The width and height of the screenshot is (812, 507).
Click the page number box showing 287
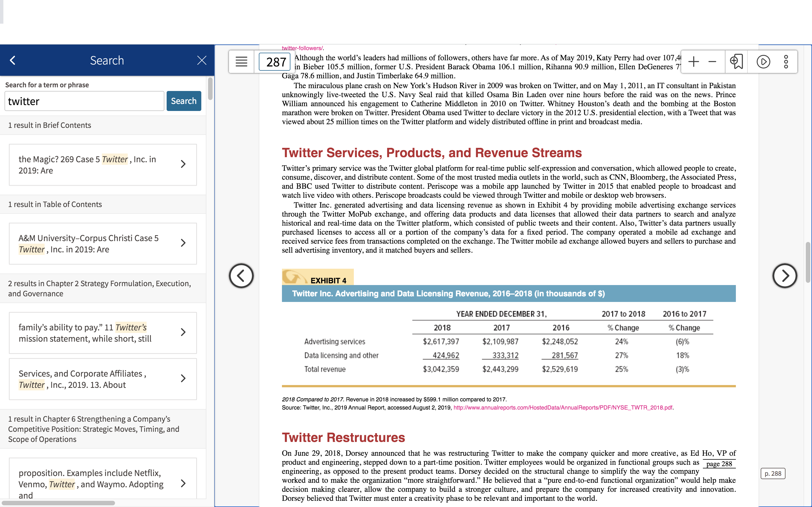click(x=275, y=62)
